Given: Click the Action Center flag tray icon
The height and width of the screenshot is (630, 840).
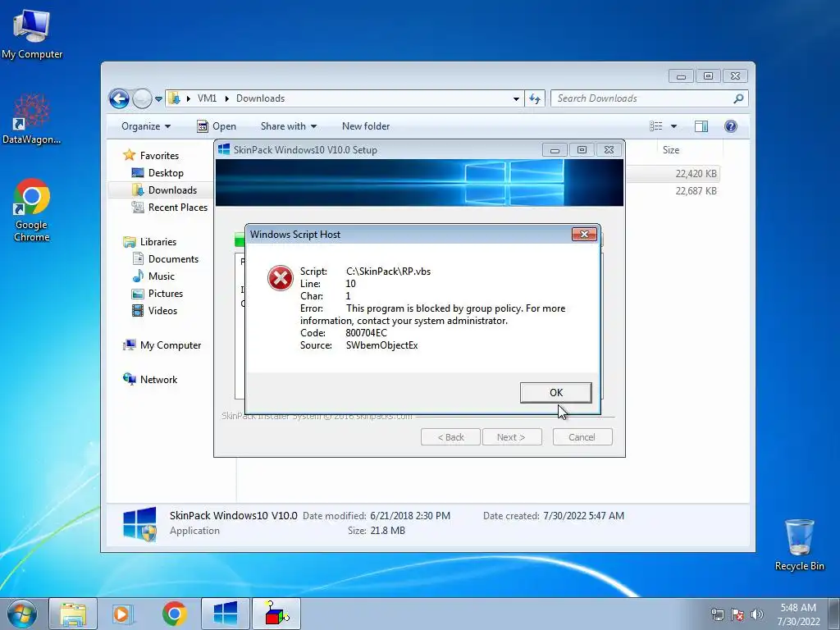Looking at the screenshot, I should click(x=737, y=614).
